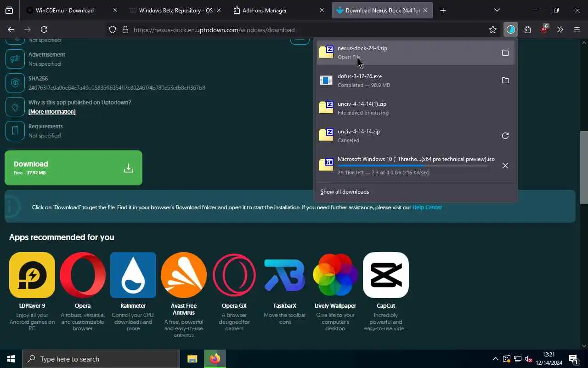The width and height of the screenshot is (588, 368).
Task: Open dofus-3-12-26.exe download entry
Action: [407, 80]
